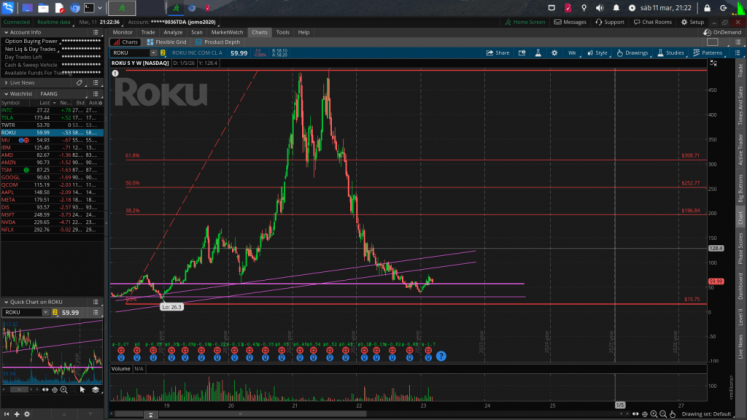Click the yellow symbol link indicator in chart header
747x420 pixels.
[163, 53]
